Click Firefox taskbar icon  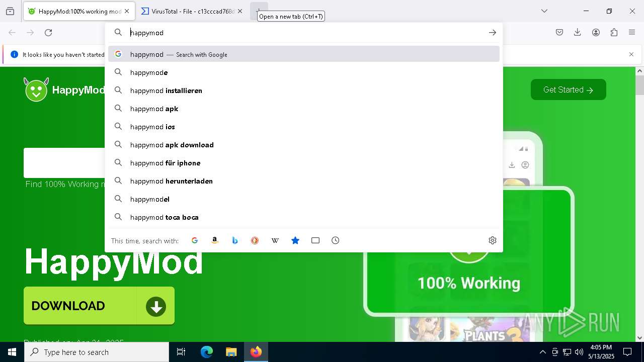point(256,352)
